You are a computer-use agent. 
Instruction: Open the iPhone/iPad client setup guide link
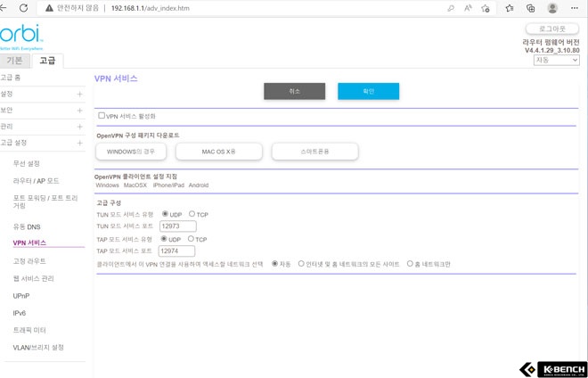(x=168, y=185)
